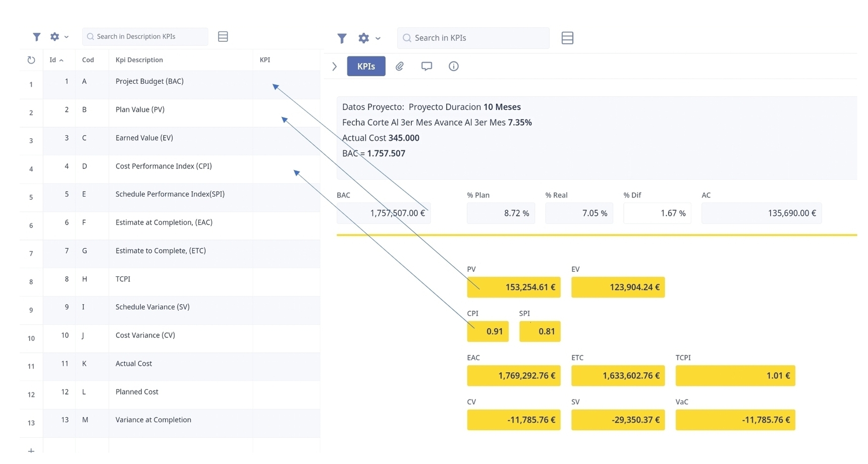Select the KPIs tab
868x464 pixels.
pyautogui.click(x=366, y=67)
